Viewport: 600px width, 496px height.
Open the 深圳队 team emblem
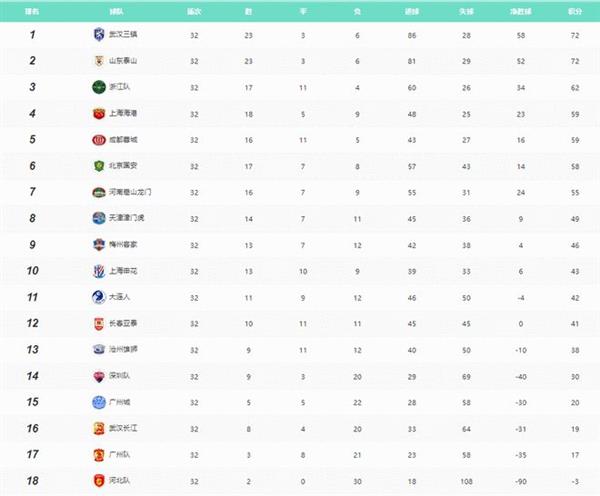pos(99,376)
